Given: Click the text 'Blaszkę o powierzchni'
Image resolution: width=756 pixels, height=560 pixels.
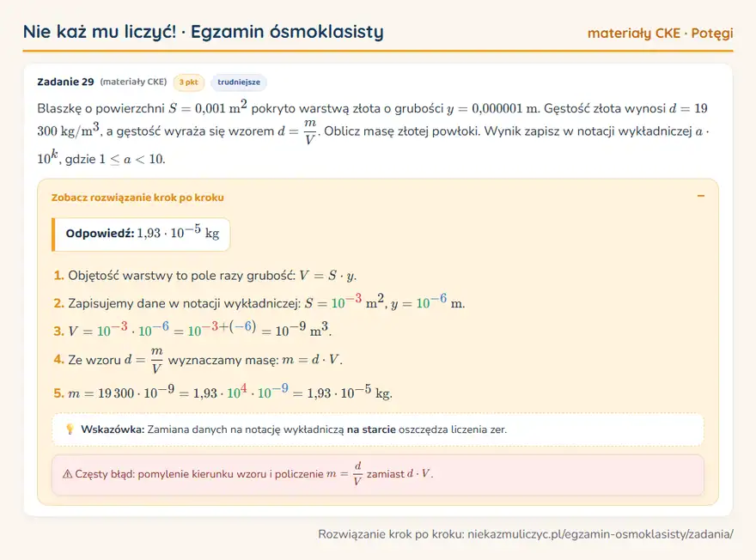Looking at the screenshot, I should coord(101,108).
